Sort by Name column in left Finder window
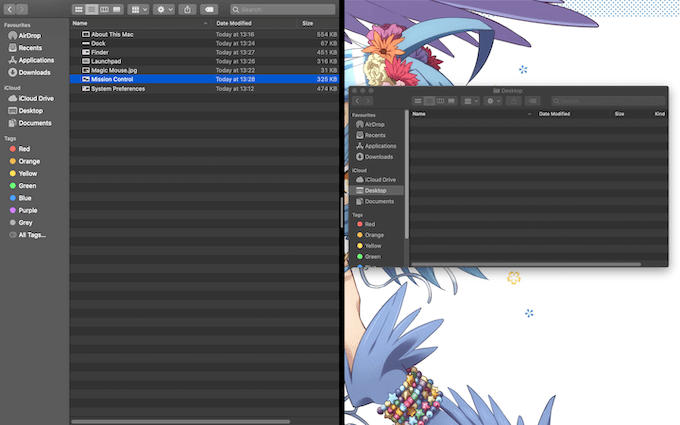The image size is (680, 425). click(141, 23)
